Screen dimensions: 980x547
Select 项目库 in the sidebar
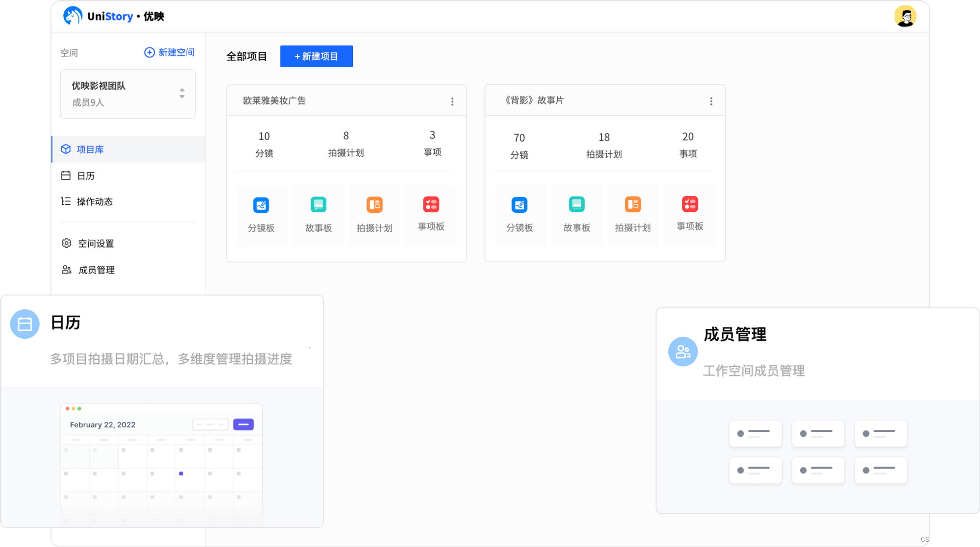(90, 149)
